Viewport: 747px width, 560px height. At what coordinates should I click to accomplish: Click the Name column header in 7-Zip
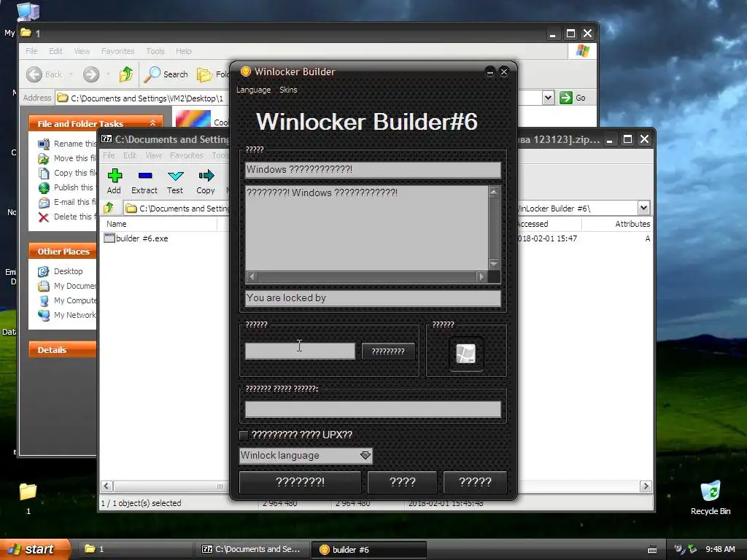pos(117,224)
